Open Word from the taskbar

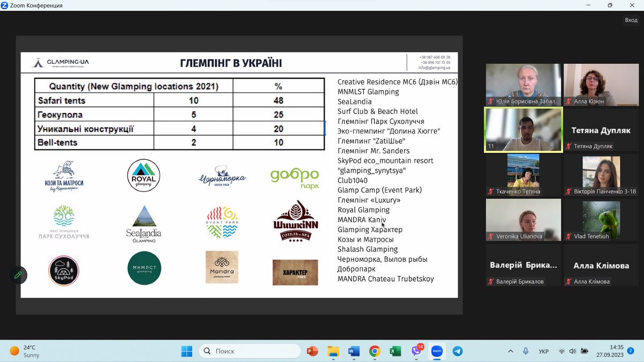pyautogui.click(x=354, y=351)
